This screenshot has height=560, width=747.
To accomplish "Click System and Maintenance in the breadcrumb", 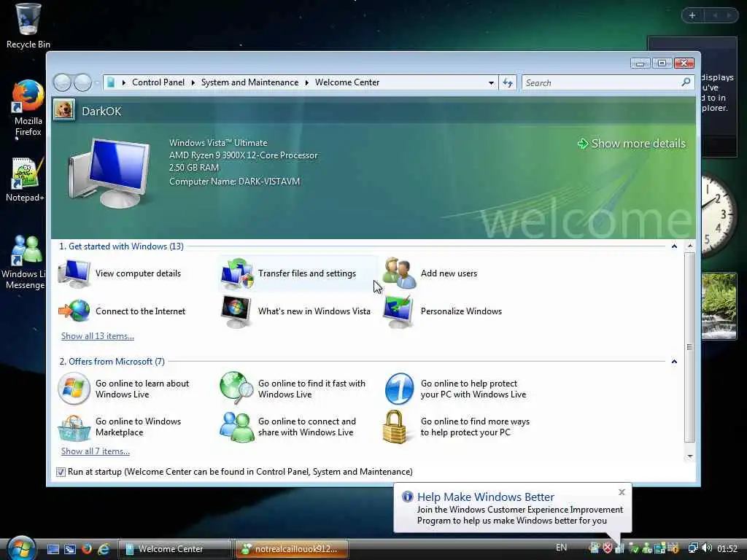I will pos(249,82).
